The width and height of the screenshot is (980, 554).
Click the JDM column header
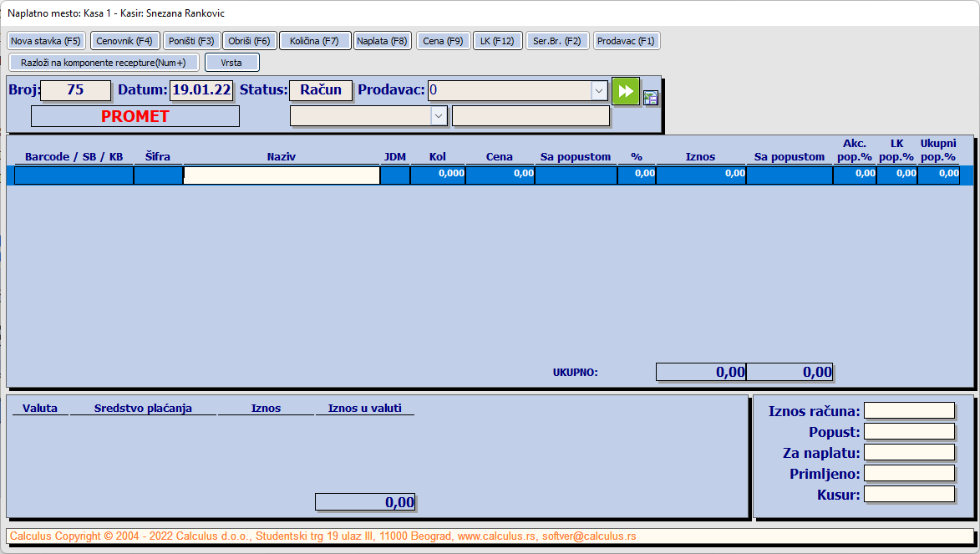tap(395, 157)
